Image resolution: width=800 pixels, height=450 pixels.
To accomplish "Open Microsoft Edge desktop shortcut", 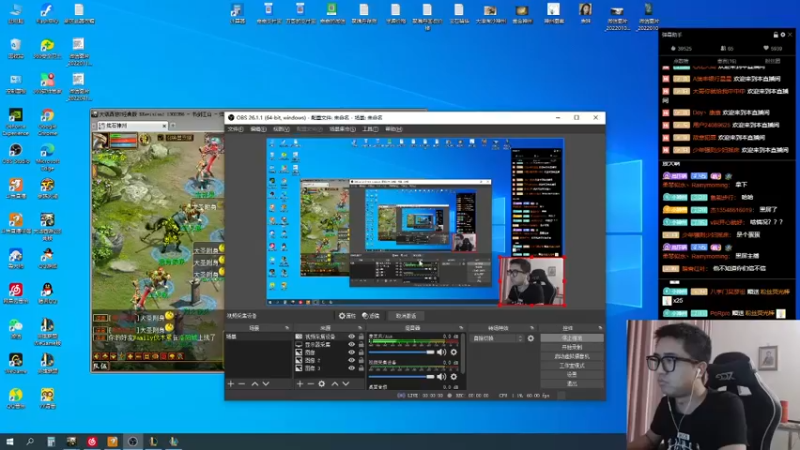I will tap(47, 157).
